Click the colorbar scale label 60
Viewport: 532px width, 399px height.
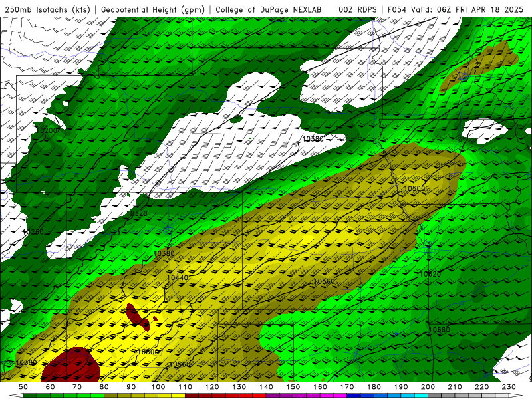click(50, 387)
